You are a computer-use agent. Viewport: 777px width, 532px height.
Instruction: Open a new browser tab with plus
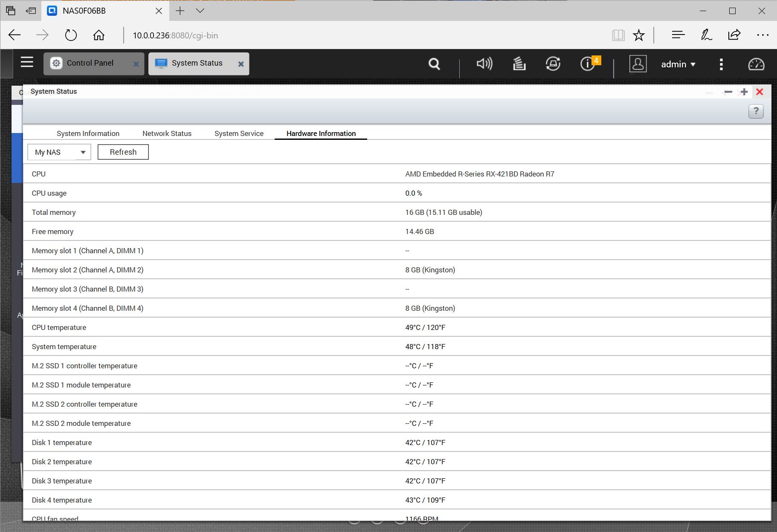pos(180,11)
